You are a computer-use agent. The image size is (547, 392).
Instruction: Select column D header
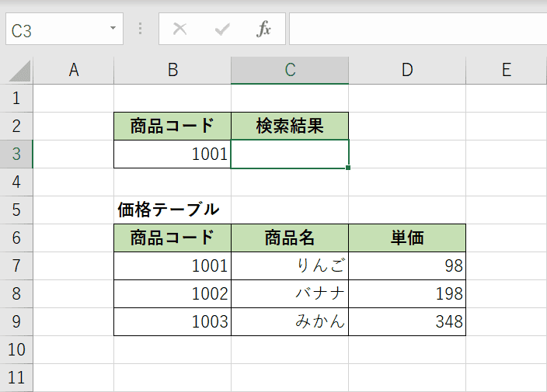(x=407, y=70)
